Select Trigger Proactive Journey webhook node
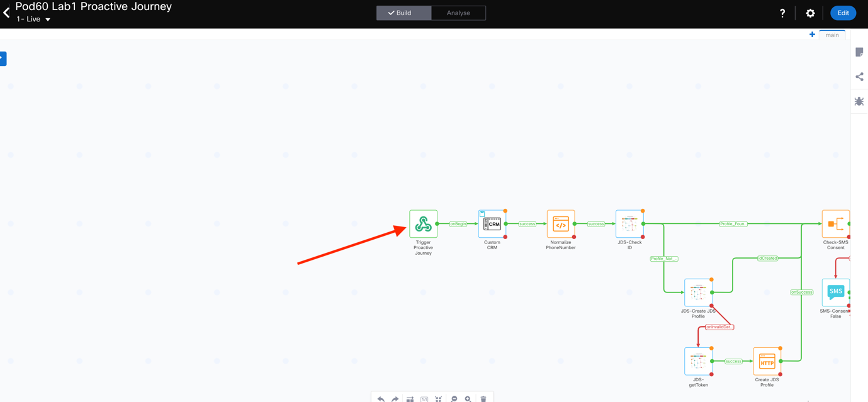The image size is (868, 402). click(423, 224)
